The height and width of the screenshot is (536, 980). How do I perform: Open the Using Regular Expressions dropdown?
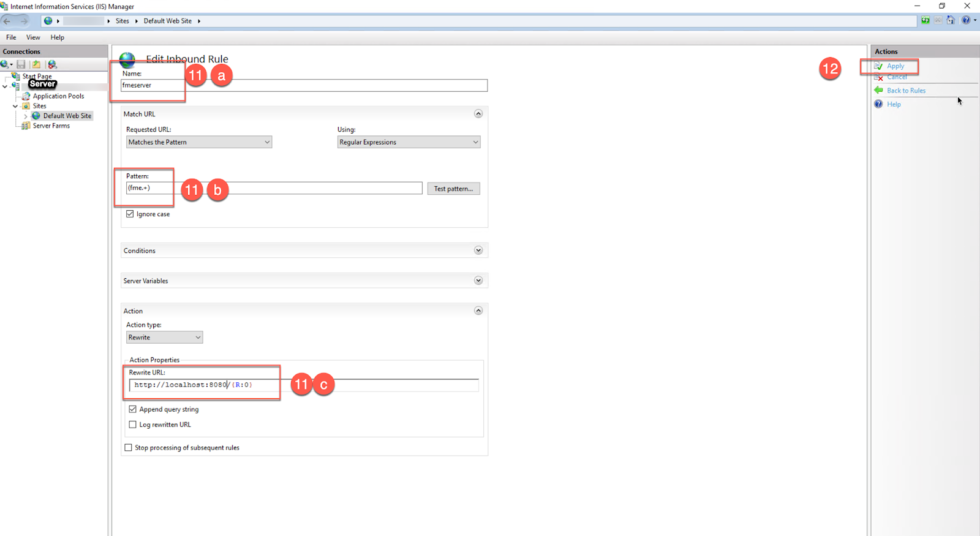coord(409,142)
